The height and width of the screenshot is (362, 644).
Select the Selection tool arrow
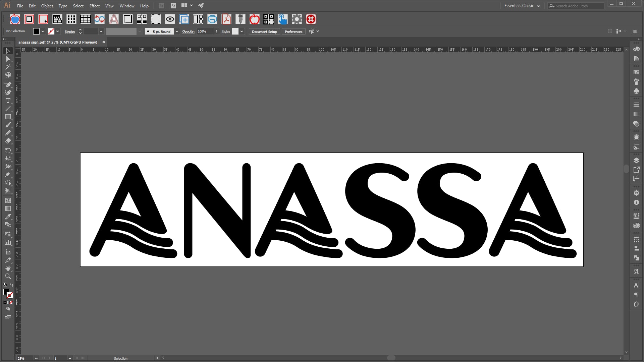(x=8, y=51)
